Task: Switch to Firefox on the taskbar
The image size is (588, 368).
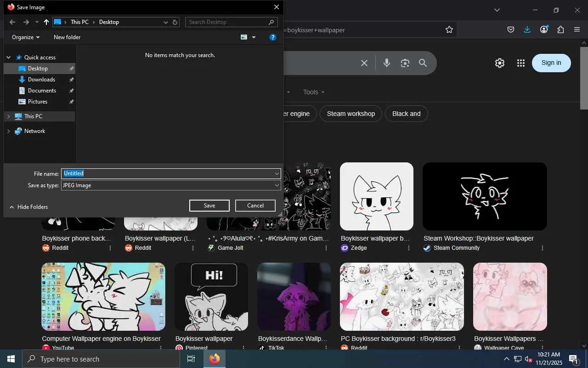Action: pos(215,359)
